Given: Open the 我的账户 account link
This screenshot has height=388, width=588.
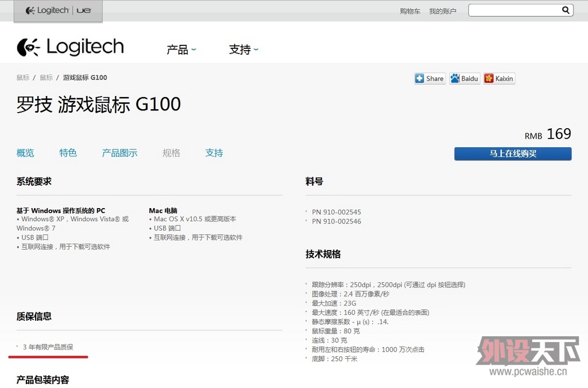Looking at the screenshot, I should pos(443,11).
